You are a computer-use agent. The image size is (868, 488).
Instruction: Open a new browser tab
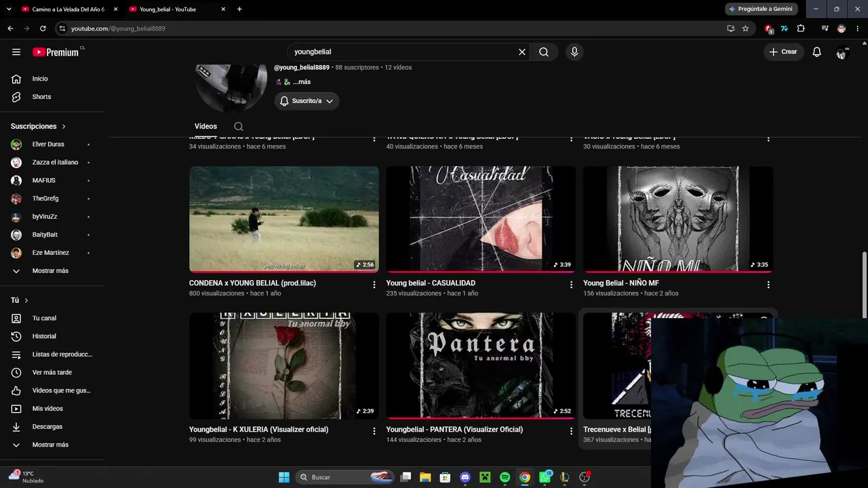[239, 9]
